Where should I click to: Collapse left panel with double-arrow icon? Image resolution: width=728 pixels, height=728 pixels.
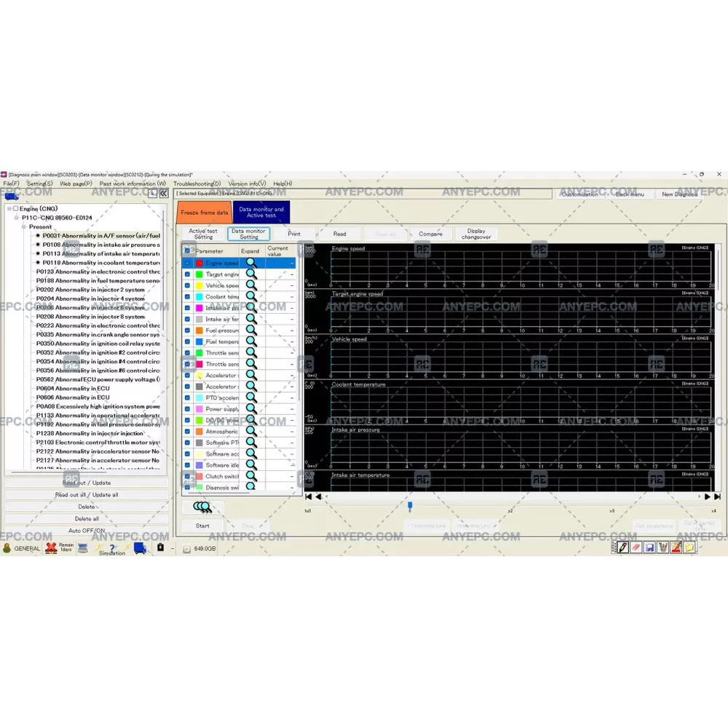click(x=163, y=194)
